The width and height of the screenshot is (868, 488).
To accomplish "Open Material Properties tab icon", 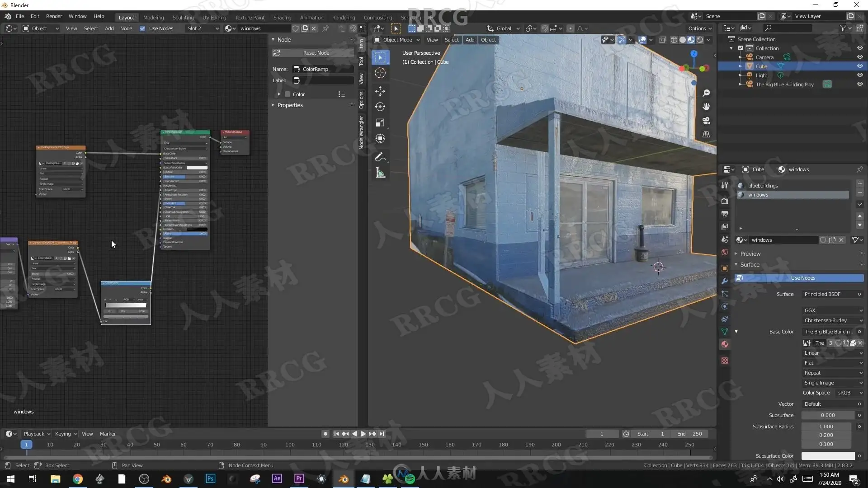I will click(725, 344).
